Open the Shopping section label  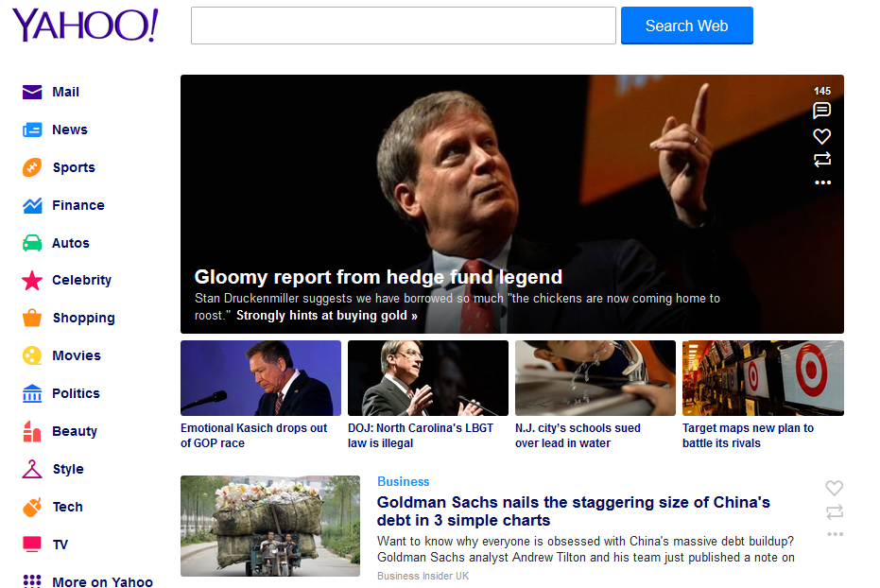83,319
